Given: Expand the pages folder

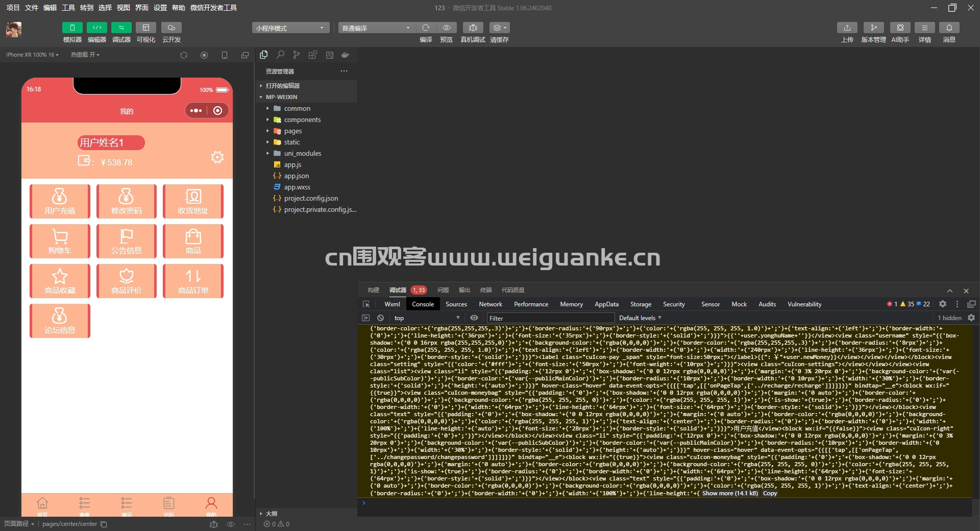Looking at the screenshot, I should point(306,131).
